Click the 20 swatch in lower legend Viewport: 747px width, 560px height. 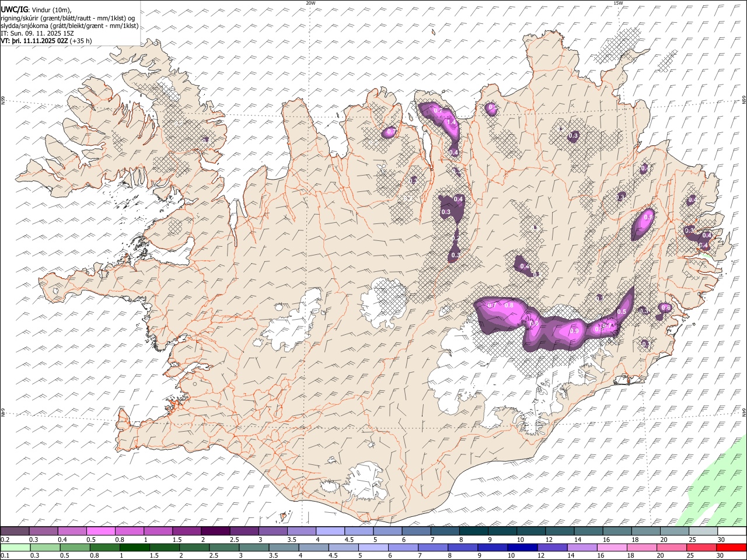pos(672,547)
